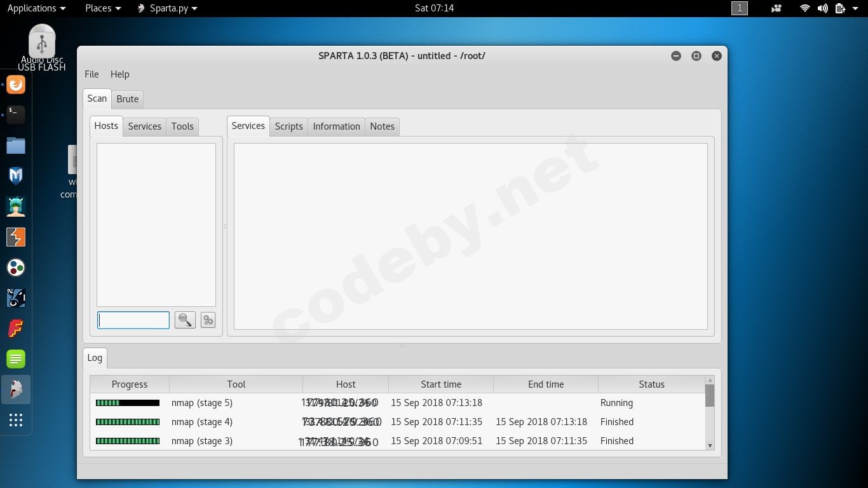Click the log vertical scrollbar thumb
Viewport: 868px width, 488px height.
click(710, 395)
